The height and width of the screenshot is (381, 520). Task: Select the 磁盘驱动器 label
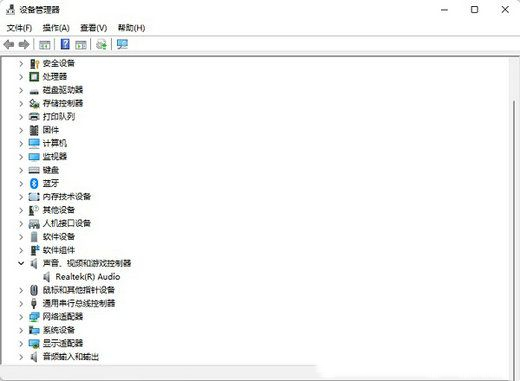(63, 90)
